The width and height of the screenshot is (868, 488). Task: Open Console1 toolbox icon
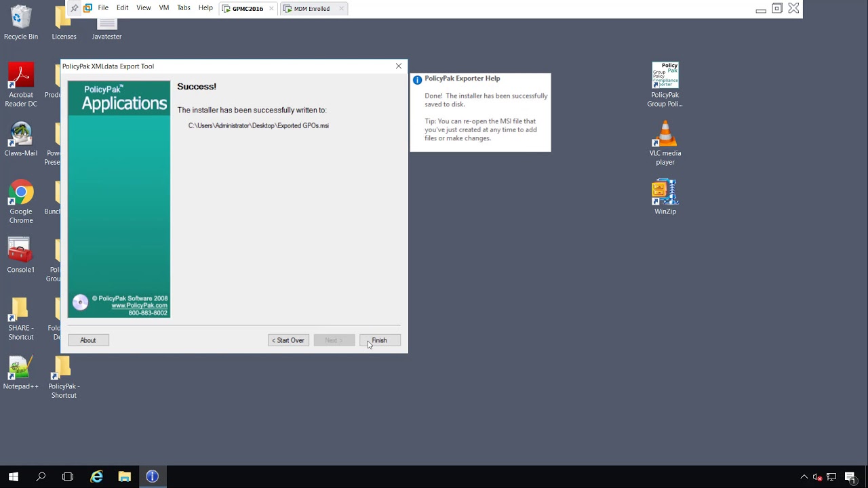tap(20, 256)
